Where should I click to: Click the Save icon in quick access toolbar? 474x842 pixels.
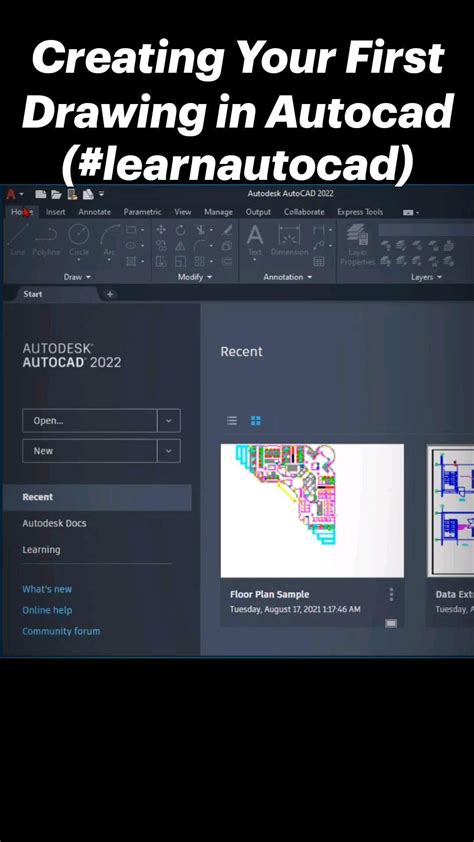[x=71, y=194]
